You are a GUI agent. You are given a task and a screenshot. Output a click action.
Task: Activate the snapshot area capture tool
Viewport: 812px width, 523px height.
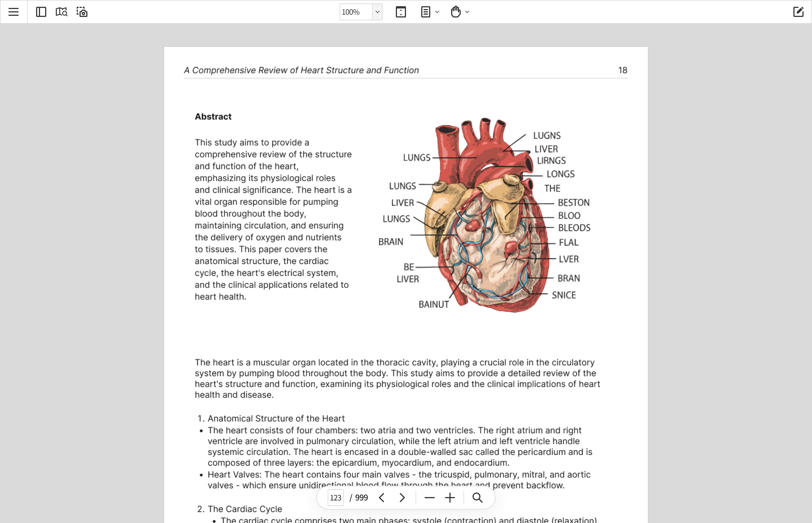click(82, 12)
